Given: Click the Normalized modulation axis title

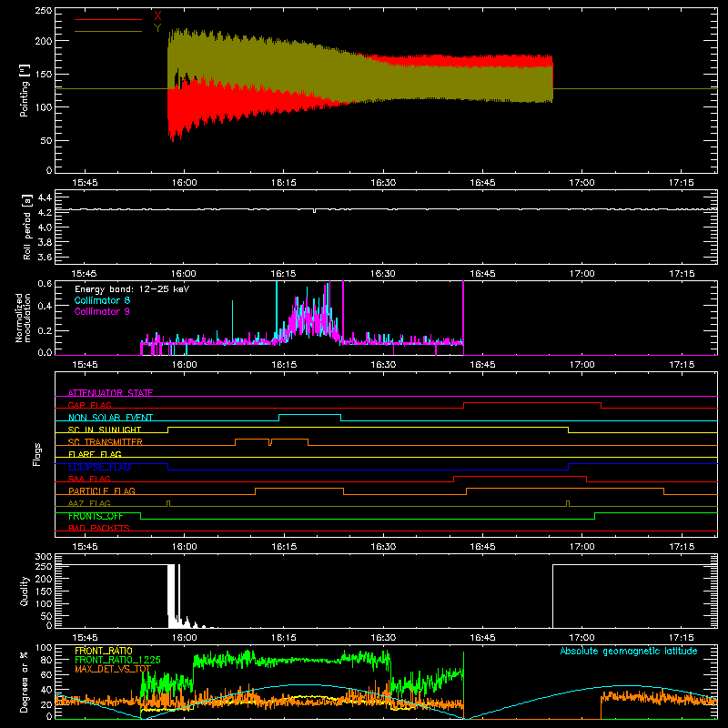Looking at the screenshot, I should 23,318.
